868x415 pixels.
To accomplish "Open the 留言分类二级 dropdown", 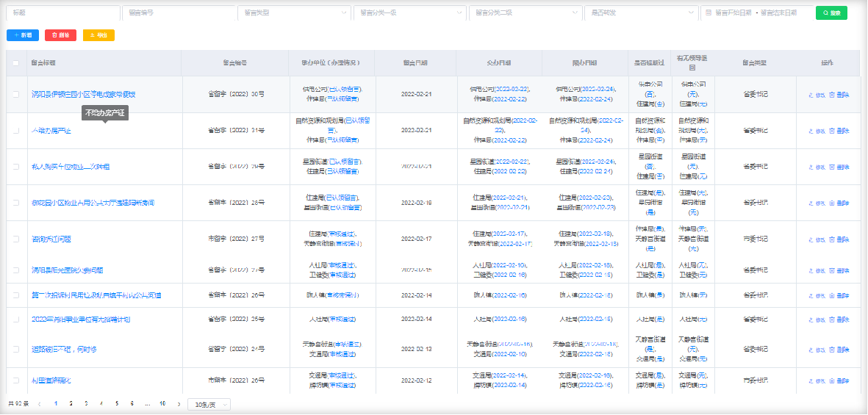I will click(x=526, y=12).
